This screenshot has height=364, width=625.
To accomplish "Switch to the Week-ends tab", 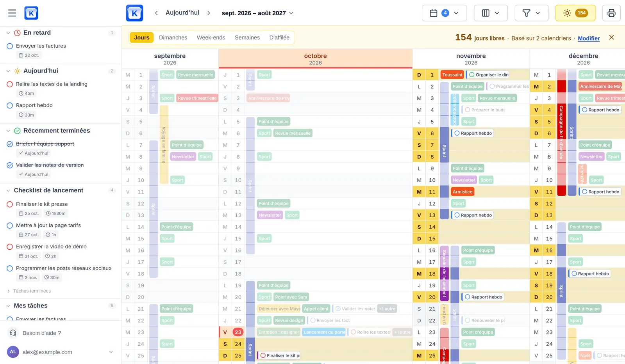I will point(211,37).
